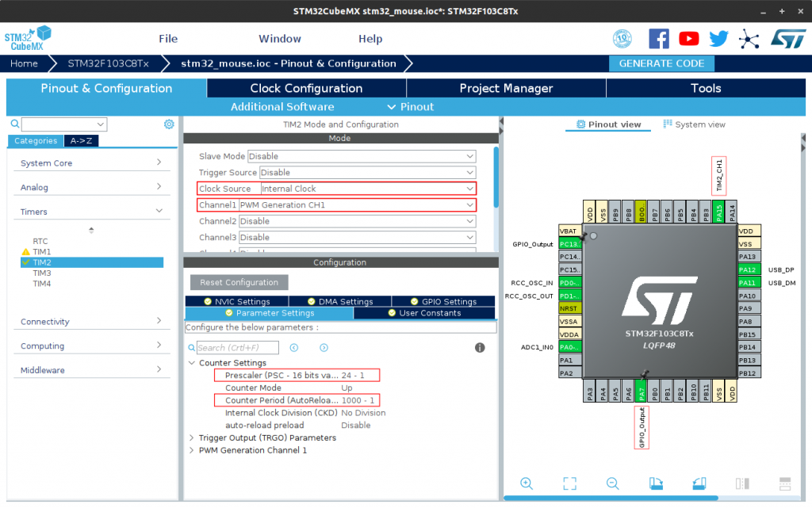812x508 pixels.
Task: Go to previous parameter search result
Action: pos(294,348)
